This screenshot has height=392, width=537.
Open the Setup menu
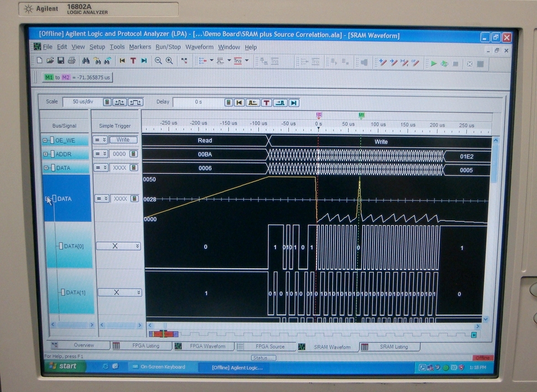[97, 47]
